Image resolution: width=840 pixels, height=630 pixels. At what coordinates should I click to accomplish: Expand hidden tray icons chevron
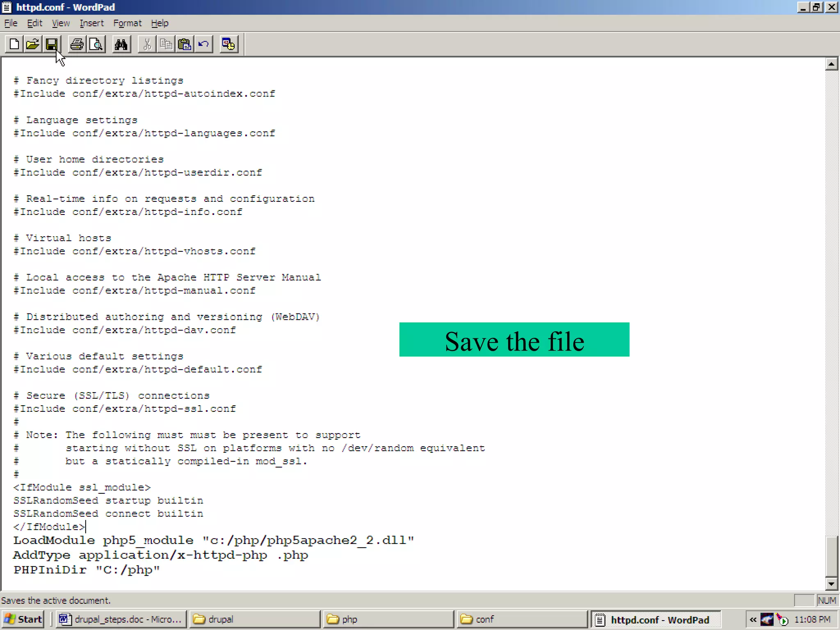(753, 619)
